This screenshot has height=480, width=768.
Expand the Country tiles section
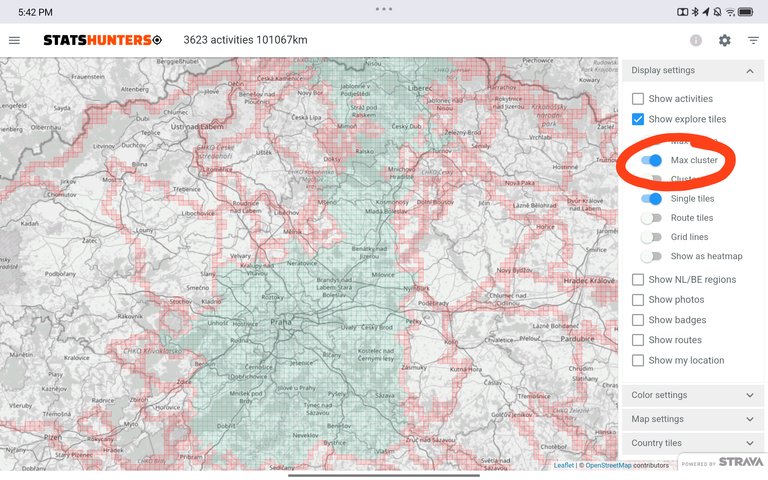coord(693,443)
